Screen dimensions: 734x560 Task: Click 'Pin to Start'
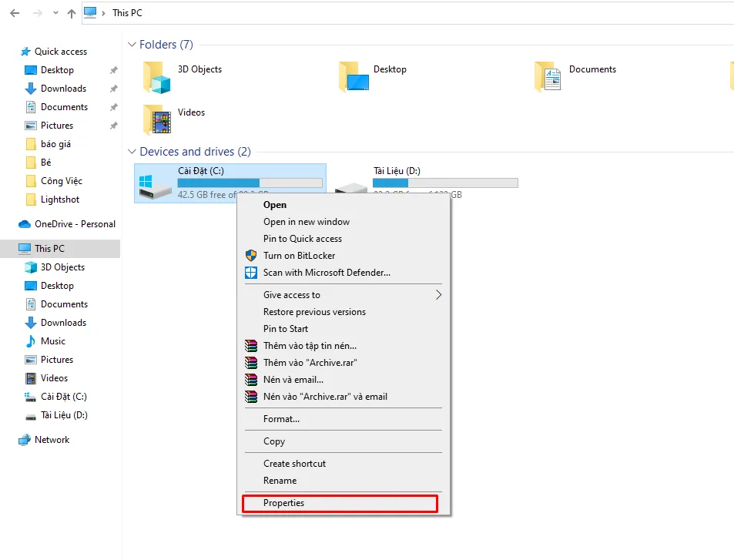286,328
